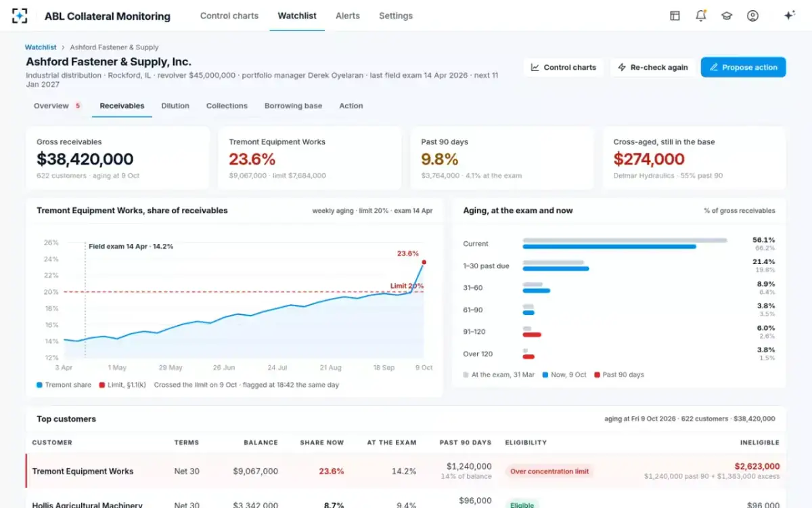Click the INELIGIBLE column header
The height and width of the screenshot is (508, 812).
pos(760,442)
